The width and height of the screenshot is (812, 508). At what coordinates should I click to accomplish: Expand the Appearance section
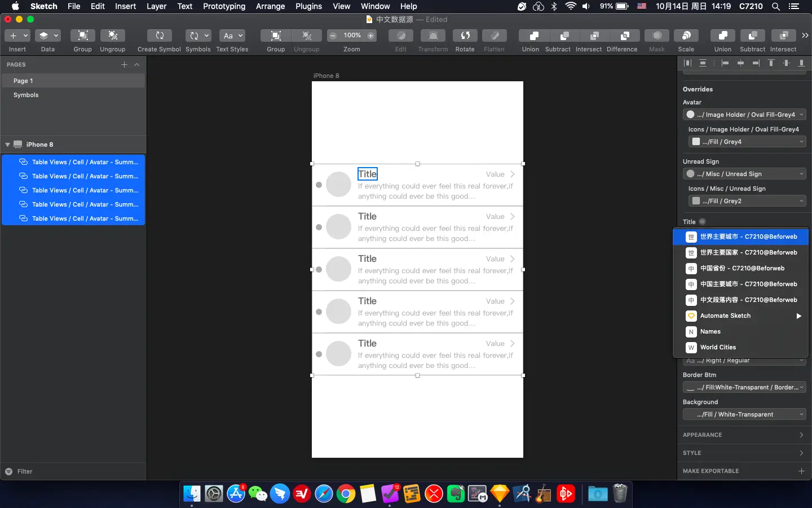tap(801, 435)
